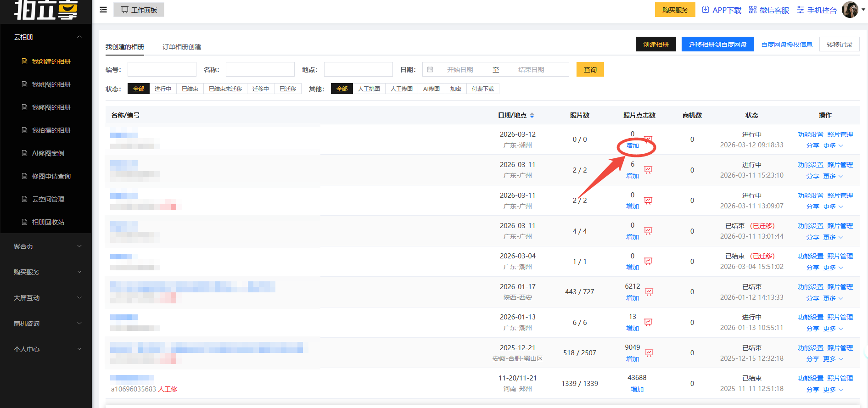Expand the 大屏互动 sidebar menu

[46, 298]
